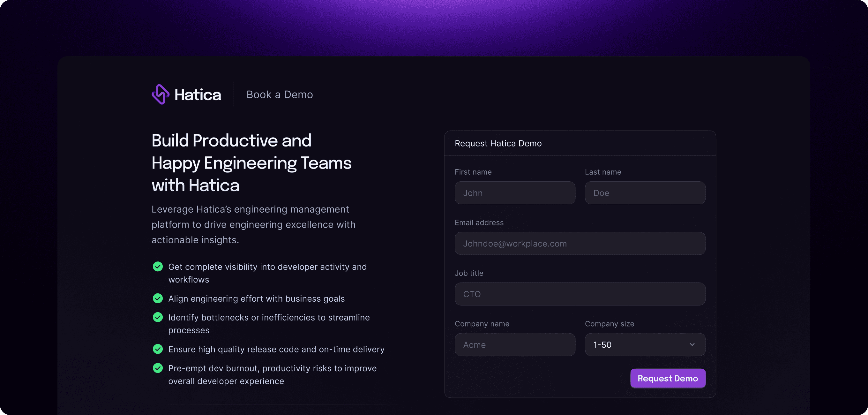The image size is (868, 415).
Task: Focus the Last name input with Doe placeholder
Action: (x=645, y=193)
